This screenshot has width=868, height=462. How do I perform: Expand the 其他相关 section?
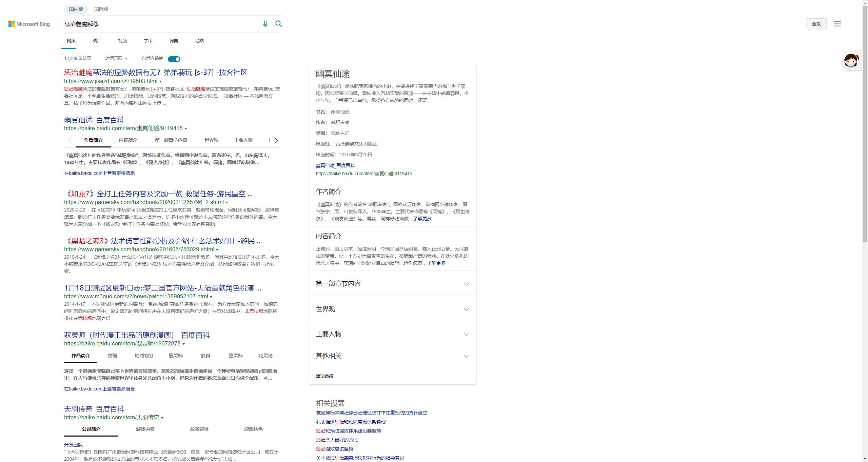pos(392,356)
